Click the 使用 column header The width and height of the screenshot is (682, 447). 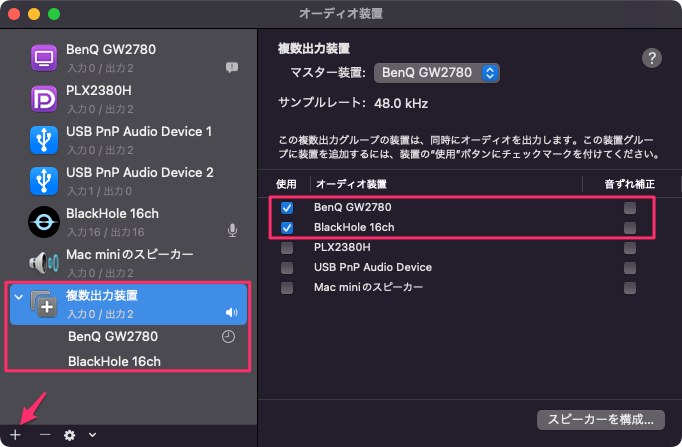coord(286,184)
